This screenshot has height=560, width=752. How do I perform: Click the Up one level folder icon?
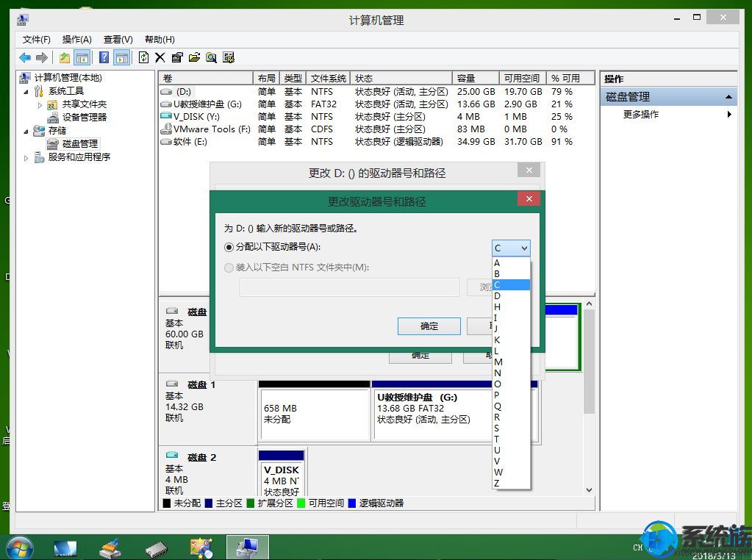coord(64,58)
